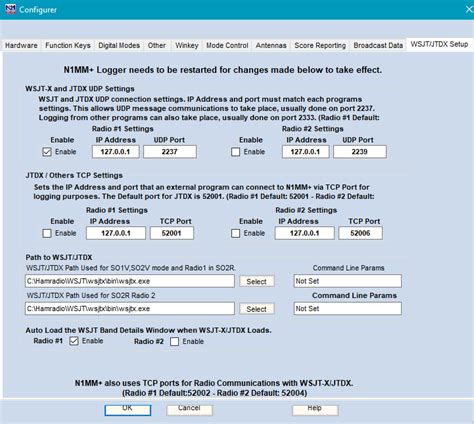Open the Digital Modes tab
Viewport: 474px width, 424px height.
119,45
